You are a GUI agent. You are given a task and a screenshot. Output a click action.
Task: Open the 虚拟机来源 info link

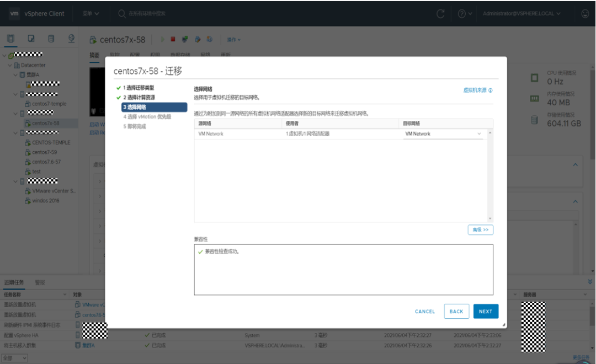click(x=477, y=90)
